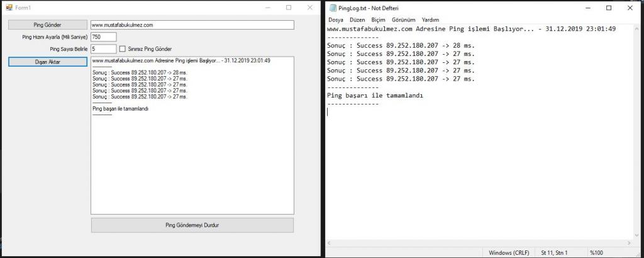Viewport: 644px width, 258px height.
Task: Open the Düzen menu in Notepad
Action: pos(357,20)
